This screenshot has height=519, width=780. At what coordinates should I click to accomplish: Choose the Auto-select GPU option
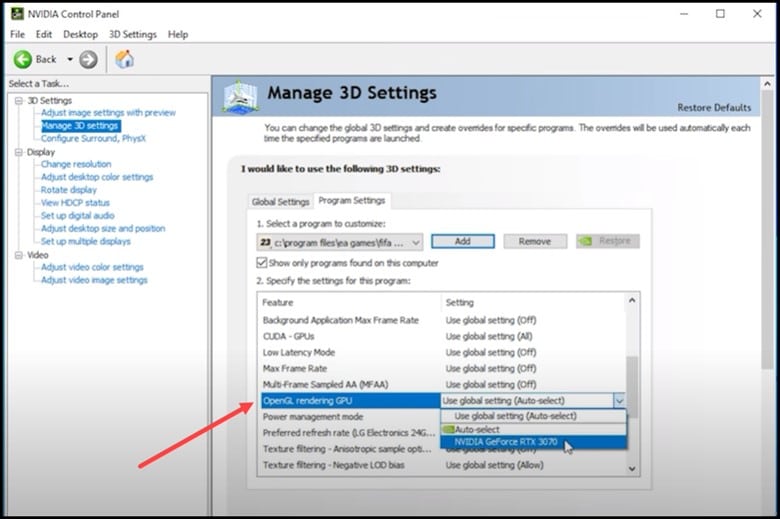point(478,429)
